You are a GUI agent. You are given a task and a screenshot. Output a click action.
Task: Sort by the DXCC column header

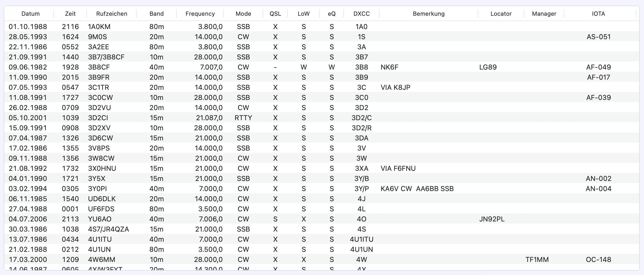[361, 14]
